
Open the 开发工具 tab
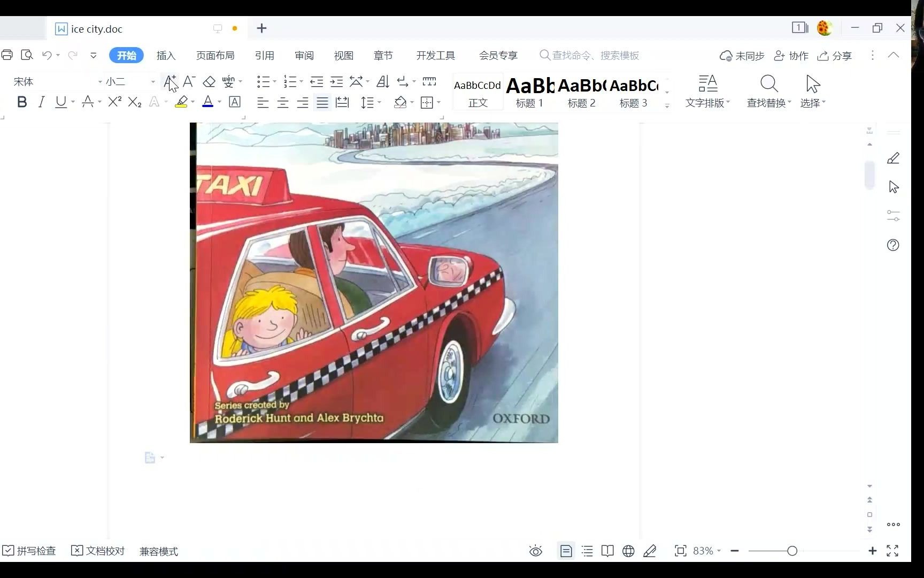pyautogui.click(x=435, y=55)
